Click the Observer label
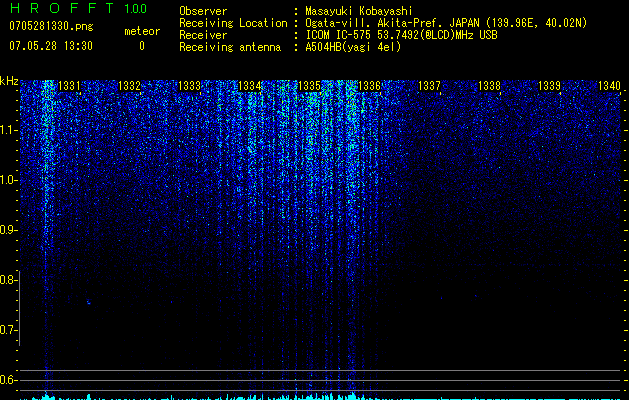The image size is (629, 400). [203, 11]
